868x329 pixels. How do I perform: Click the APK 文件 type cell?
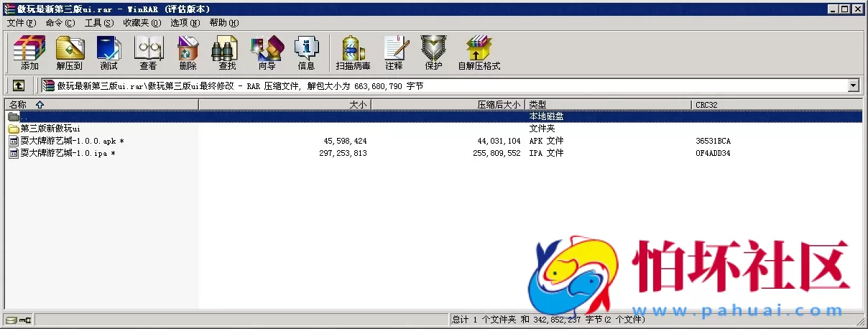pyautogui.click(x=546, y=141)
